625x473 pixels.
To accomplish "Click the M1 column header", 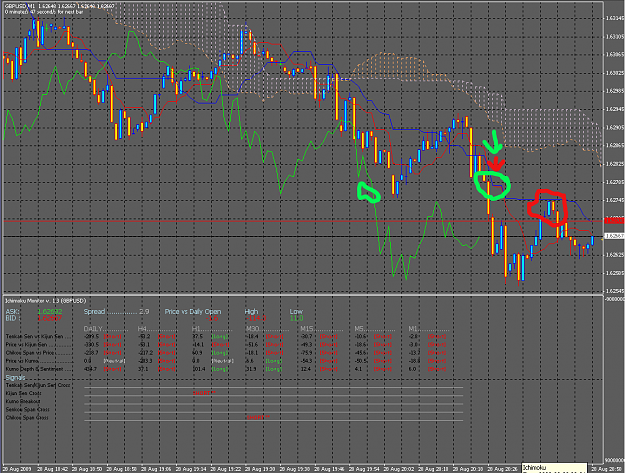I will [x=413, y=329].
